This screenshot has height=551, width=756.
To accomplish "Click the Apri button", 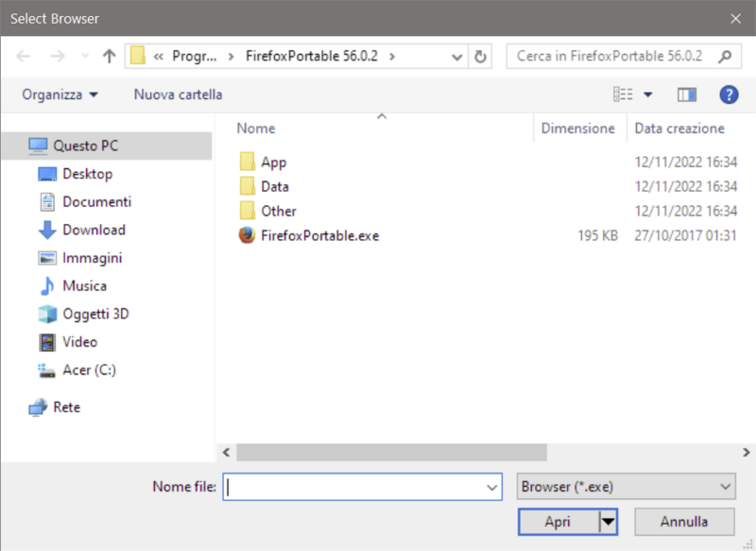I will (x=558, y=522).
